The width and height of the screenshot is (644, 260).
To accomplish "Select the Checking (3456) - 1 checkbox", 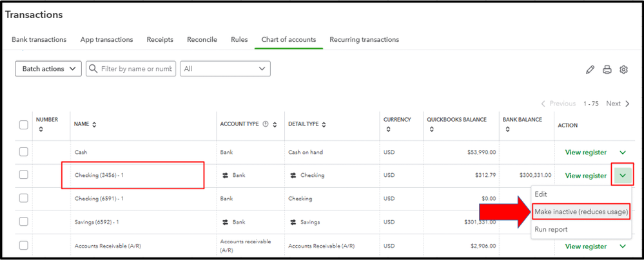I will click(24, 175).
